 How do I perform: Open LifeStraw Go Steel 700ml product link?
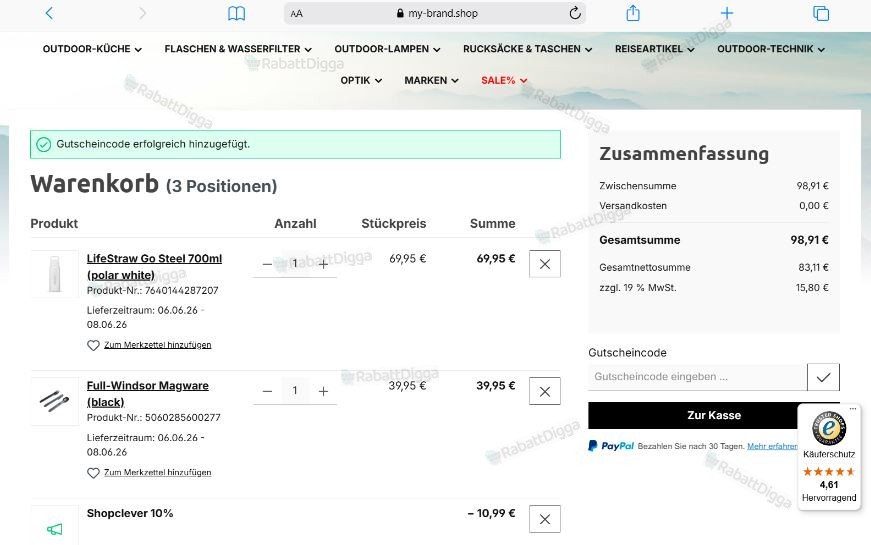(154, 267)
